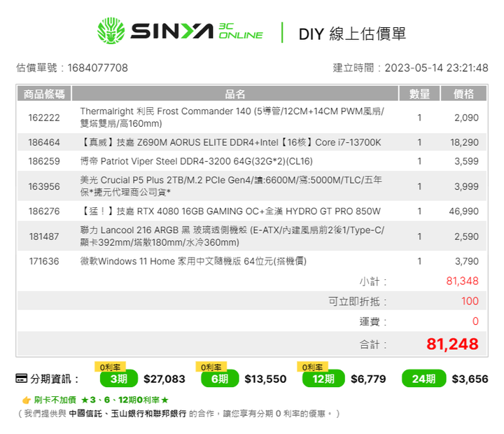Click the 可立即折抵 label

point(358,302)
